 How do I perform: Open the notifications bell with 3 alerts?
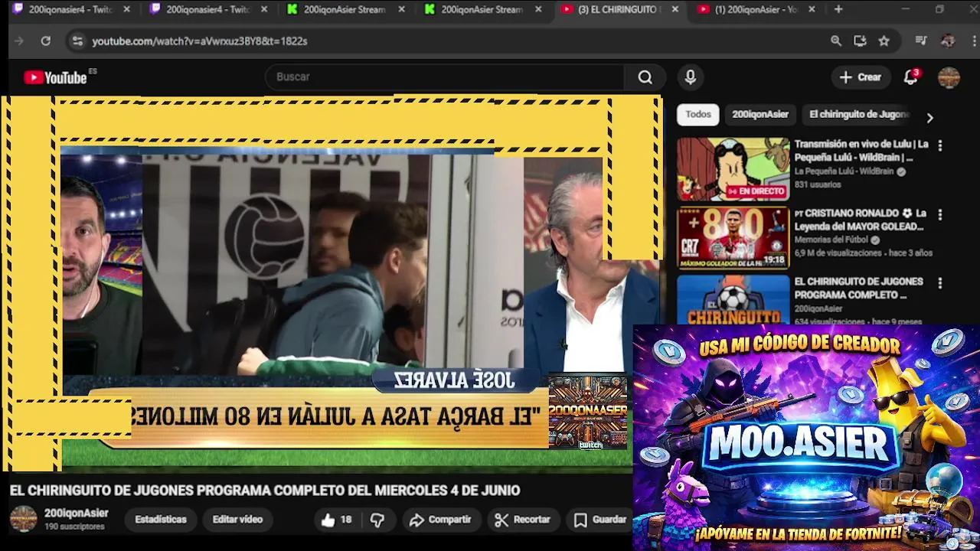point(911,77)
